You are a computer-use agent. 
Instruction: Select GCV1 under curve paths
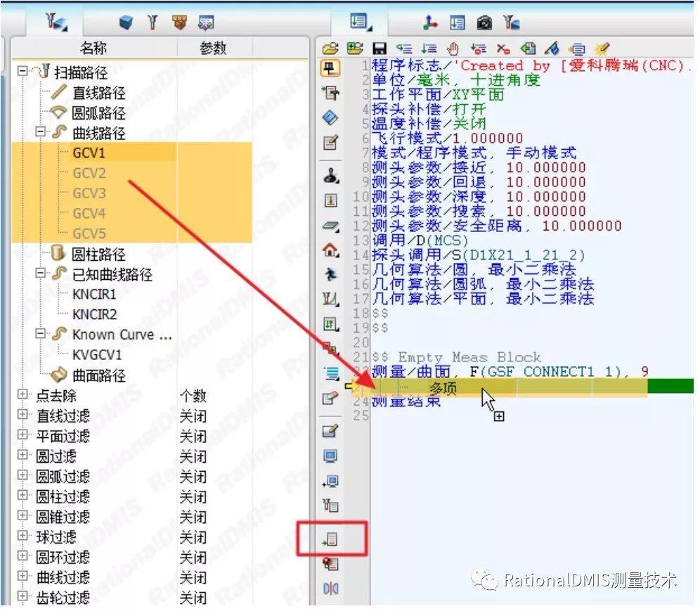89,153
